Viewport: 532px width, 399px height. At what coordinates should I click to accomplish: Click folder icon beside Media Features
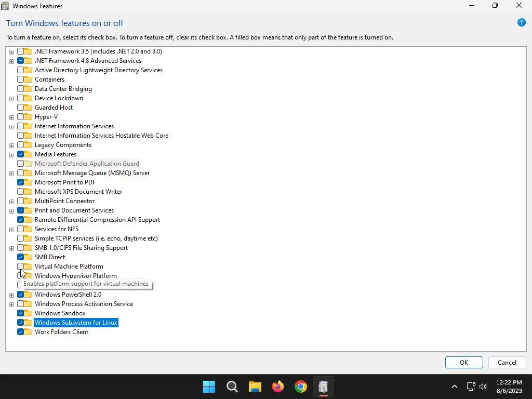[x=28, y=154]
